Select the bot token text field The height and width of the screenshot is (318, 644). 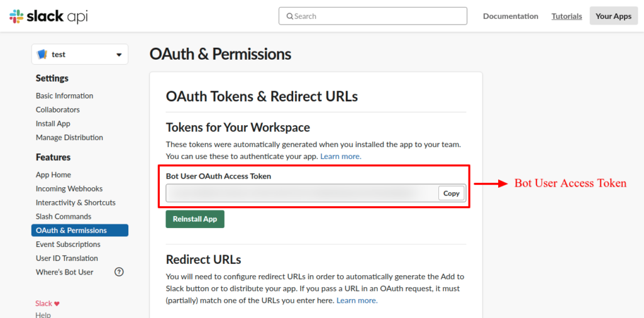coord(302,194)
